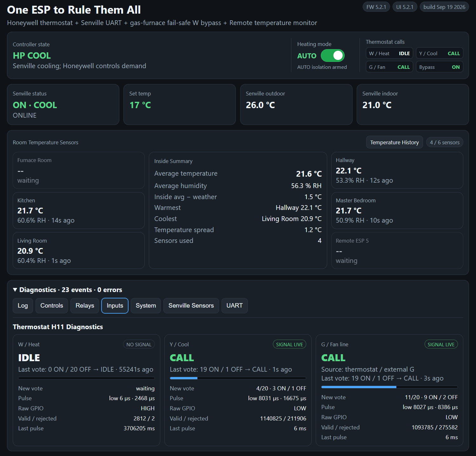Click the 21.6 °C average temperature value
This screenshot has width=476, height=456.
tap(309, 174)
